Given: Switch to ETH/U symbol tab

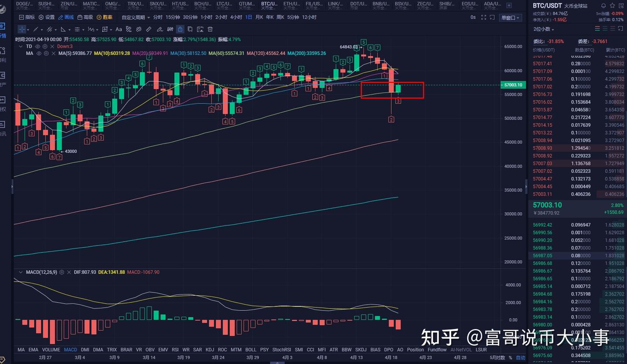Looking at the screenshot, I should pos(291,5).
